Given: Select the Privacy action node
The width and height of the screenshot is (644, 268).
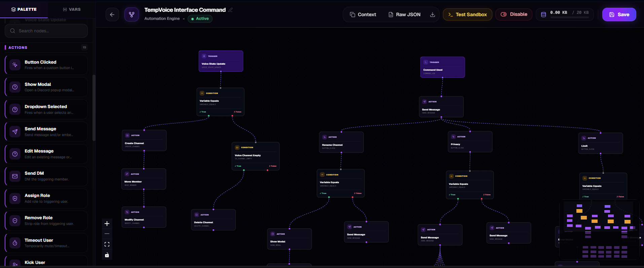Looking at the screenshot, I should click(x=470, y=141).
